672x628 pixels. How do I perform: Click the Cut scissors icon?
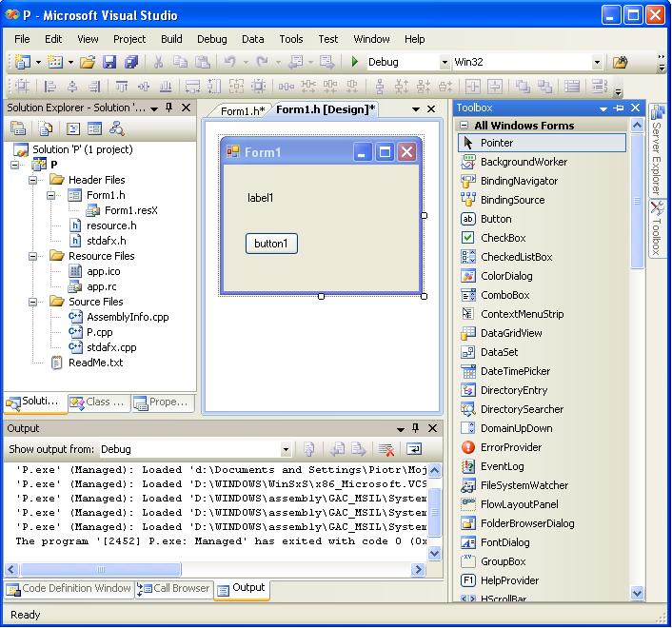click(158, 62)
